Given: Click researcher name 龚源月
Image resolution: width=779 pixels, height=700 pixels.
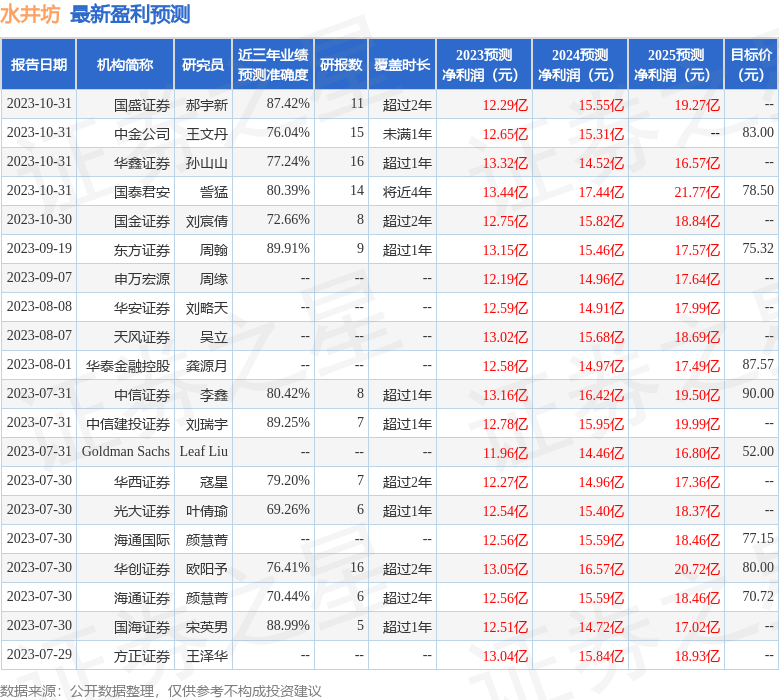Looking at the screenshot, I should 207,366.
